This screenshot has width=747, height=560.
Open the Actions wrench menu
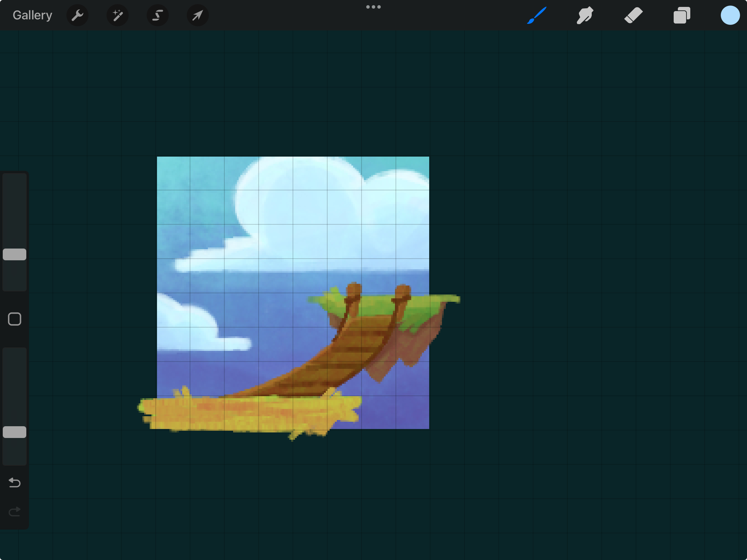coord(77,15)
